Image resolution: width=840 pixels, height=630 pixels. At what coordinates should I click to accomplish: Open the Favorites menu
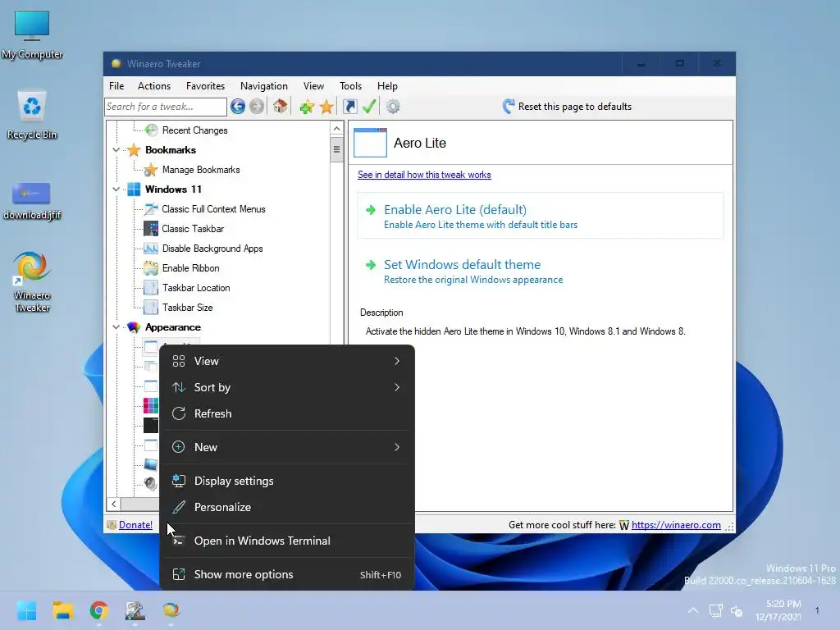coord(205,85)
